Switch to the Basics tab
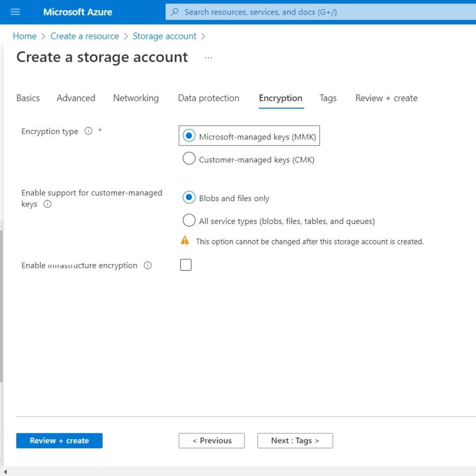 tap(28, 98)
